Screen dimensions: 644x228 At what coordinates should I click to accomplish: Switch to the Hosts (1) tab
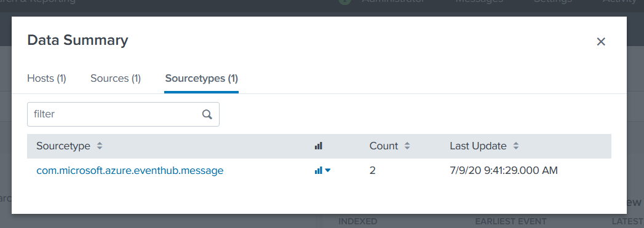46,78
